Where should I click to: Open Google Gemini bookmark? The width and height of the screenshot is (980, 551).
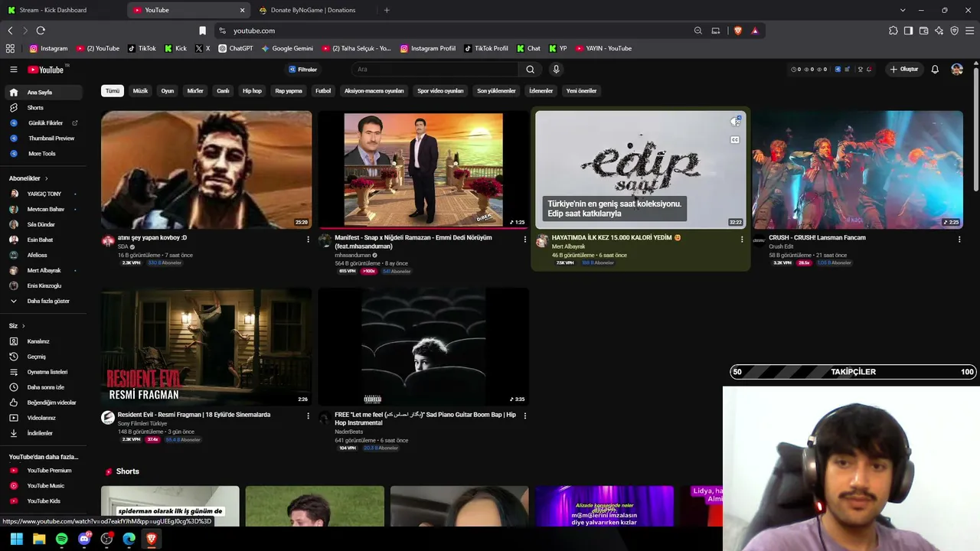[x=287, y=48]
